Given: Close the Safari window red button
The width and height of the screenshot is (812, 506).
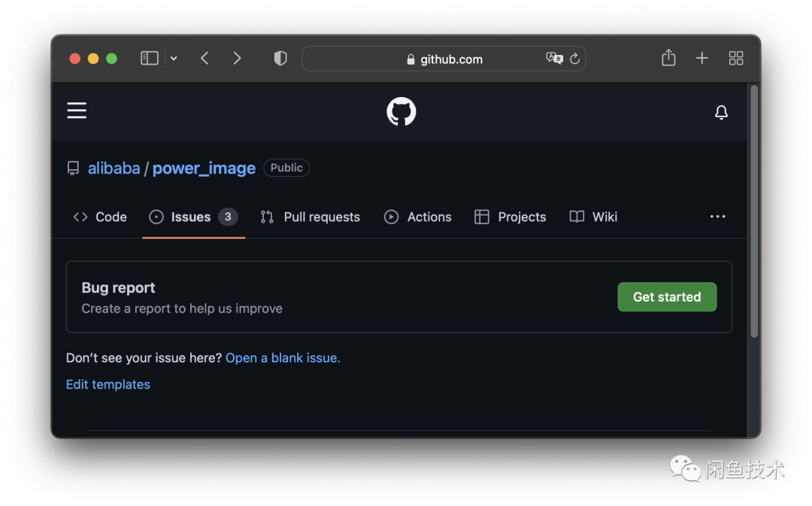Looking at the screenshot, I should [x=75, y=59].
